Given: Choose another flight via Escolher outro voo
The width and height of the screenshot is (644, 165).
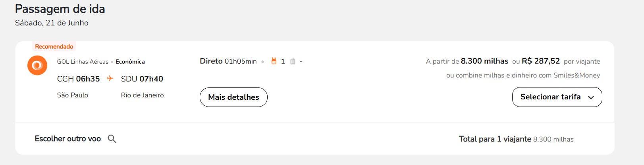Looking at the screenshot, I should 68,139.
